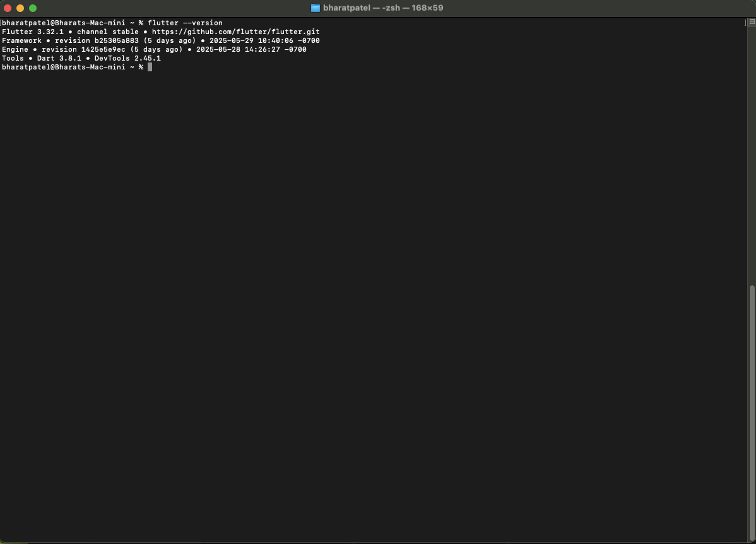Maximize the terminal with the green button
The width and height of the screenshot is (756, 544).
[x=33, y=8]
